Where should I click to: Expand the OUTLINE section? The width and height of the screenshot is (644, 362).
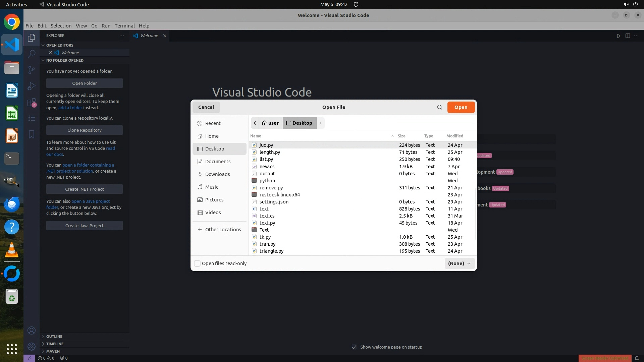[x=54, y=336]
